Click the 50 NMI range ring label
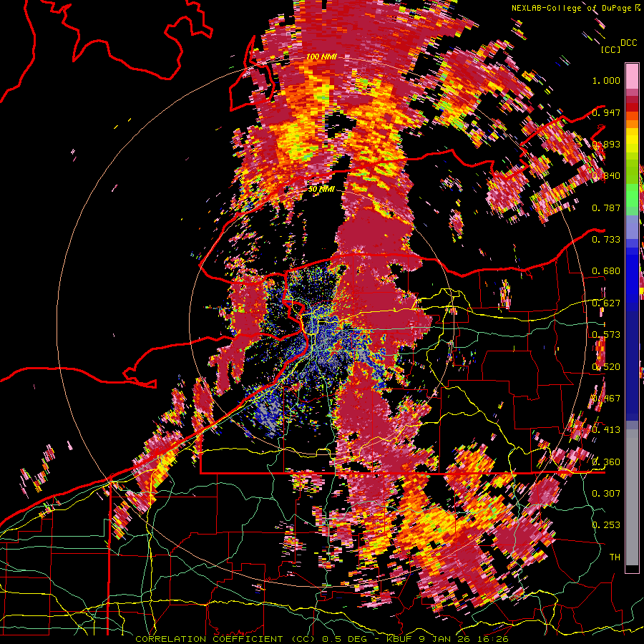644x644 pixels. tap(321, 190)
